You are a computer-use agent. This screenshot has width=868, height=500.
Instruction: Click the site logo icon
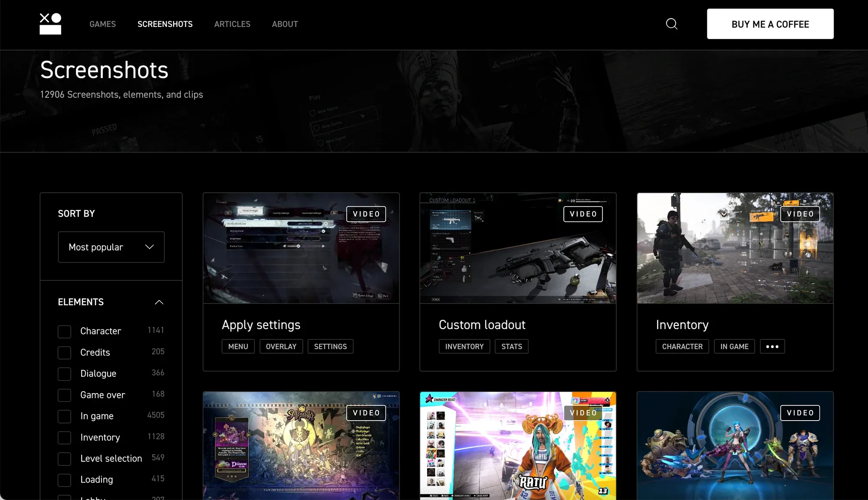tap(50, 24)
